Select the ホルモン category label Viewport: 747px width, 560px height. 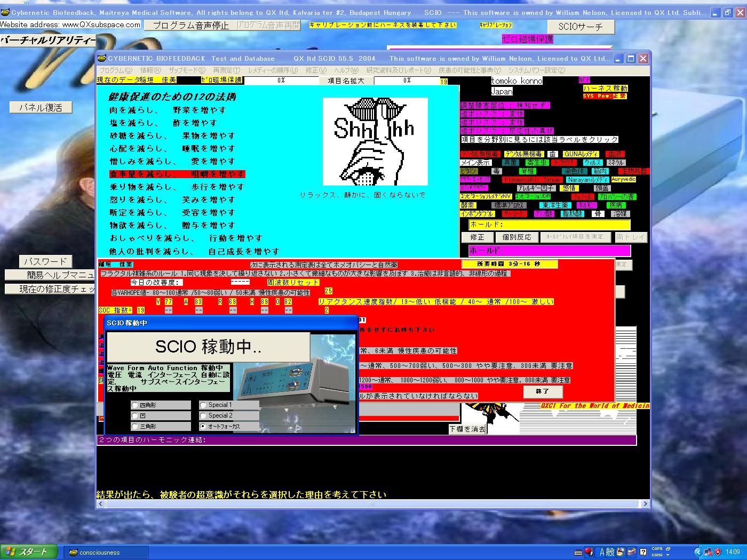tap(587, 205)
